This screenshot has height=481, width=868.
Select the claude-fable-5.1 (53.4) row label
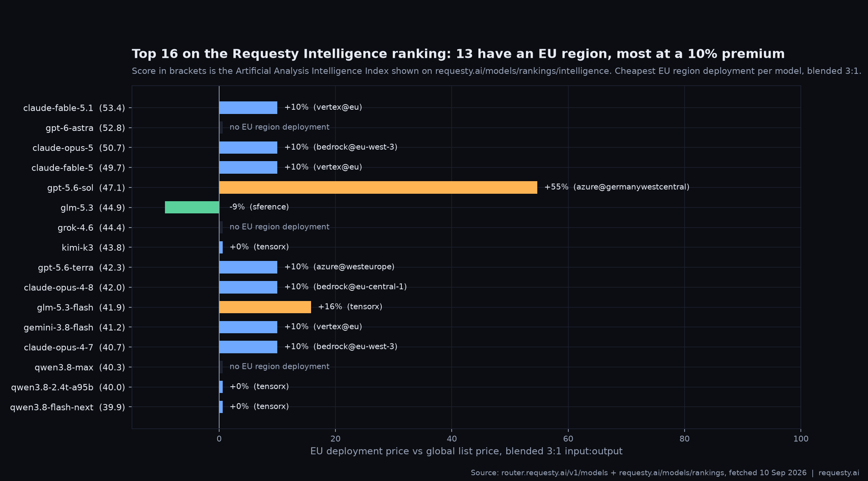(74, 108)
